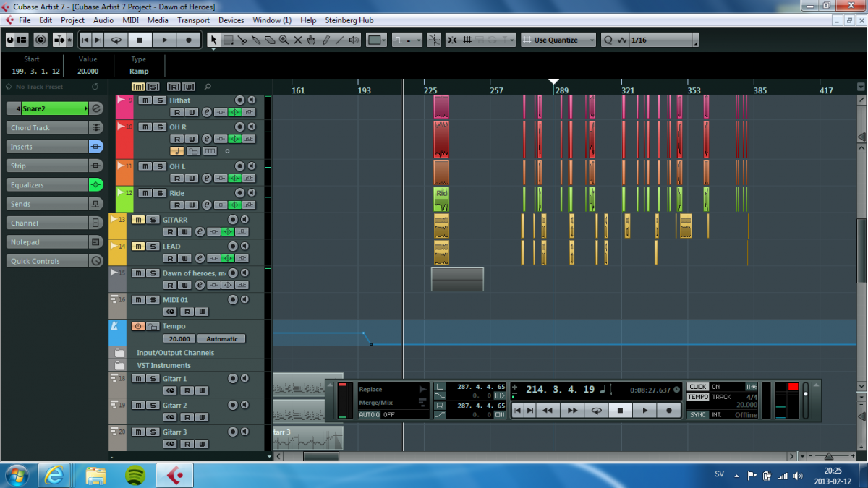868x488 pixels.
Task: Select the Draw pencil tool
Action: click(325, 40)
